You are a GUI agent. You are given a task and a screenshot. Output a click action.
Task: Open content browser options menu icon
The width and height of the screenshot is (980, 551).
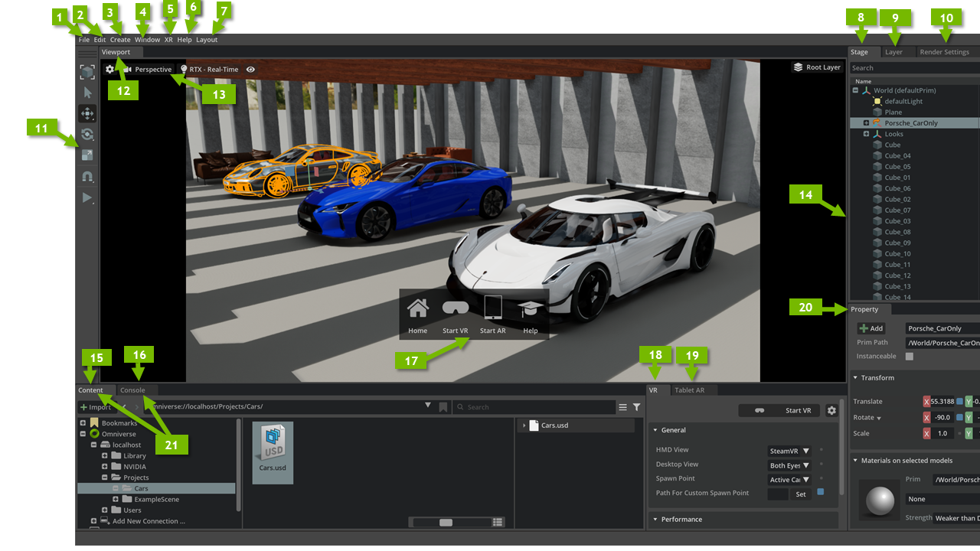pyautogui.click(x=623, y=407)
